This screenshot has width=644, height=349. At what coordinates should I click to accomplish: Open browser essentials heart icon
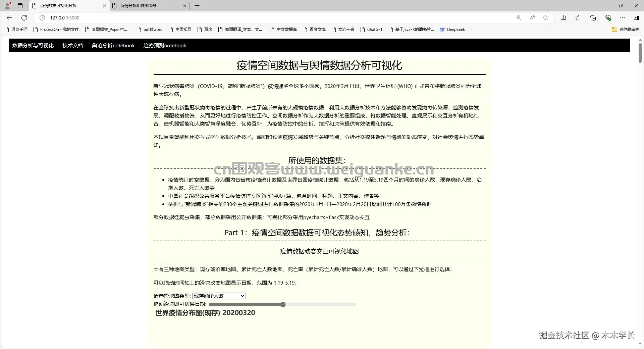pyautogui.click(x=608, y=18)
